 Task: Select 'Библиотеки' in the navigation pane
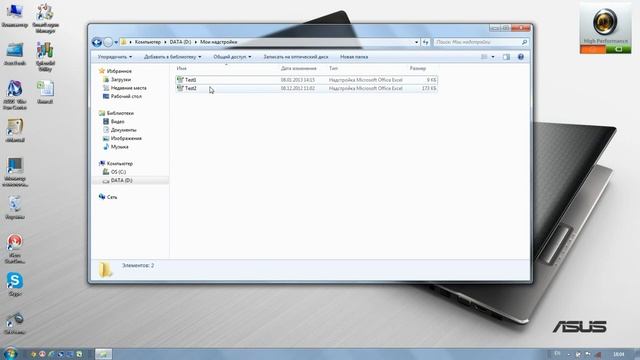point(120,113)
